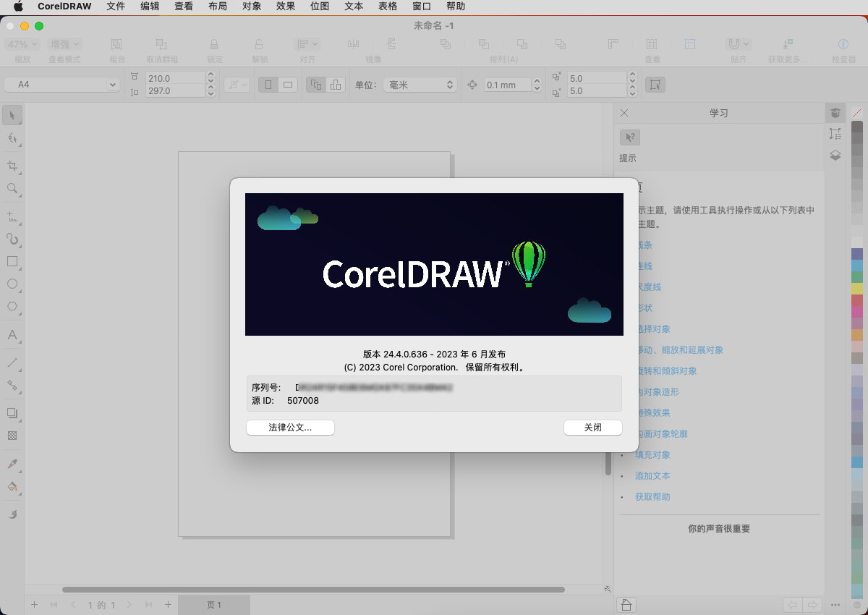Viewport: 868px width, 615px height.
Task: Click the nudge distance field 0.1 mm
Action: (509, 85)
